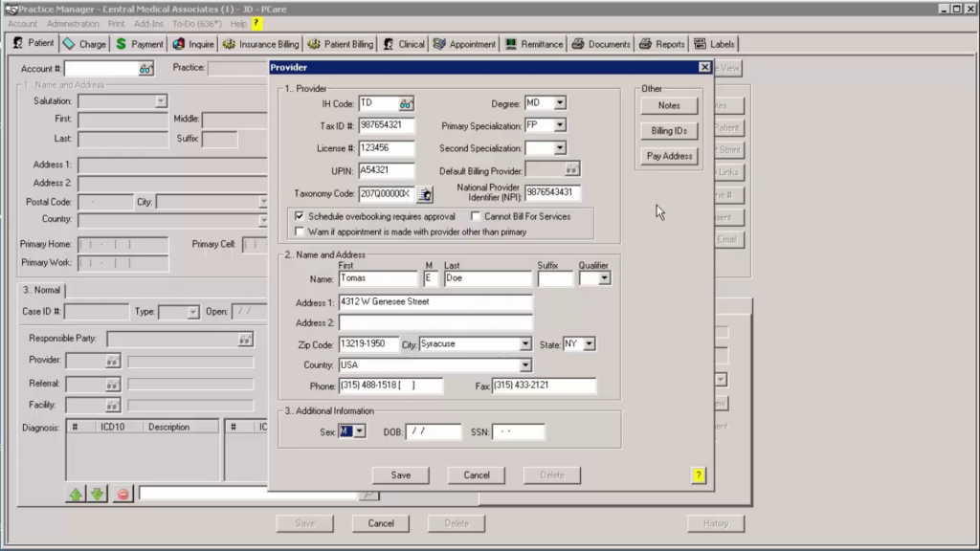Viewport: 980px width, 551px height.
Task: Open the Patient tab in the toolbar
Action: coord(33,44)
